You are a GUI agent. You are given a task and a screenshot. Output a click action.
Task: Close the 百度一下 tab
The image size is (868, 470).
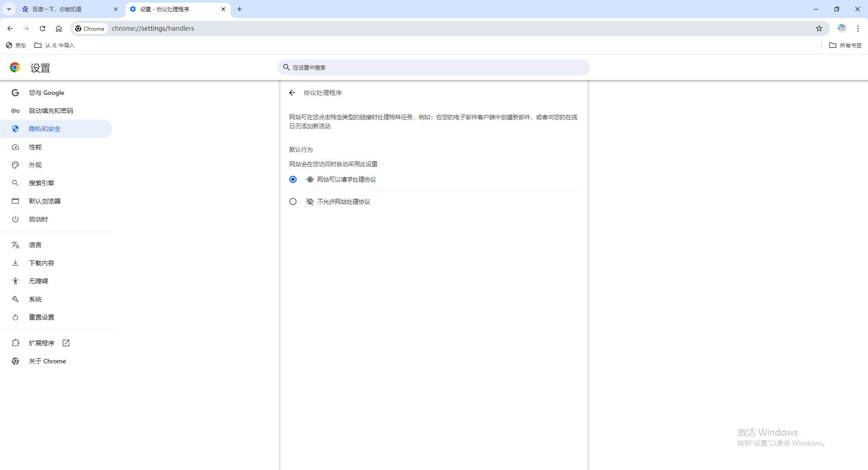click(x=116, y=9)
